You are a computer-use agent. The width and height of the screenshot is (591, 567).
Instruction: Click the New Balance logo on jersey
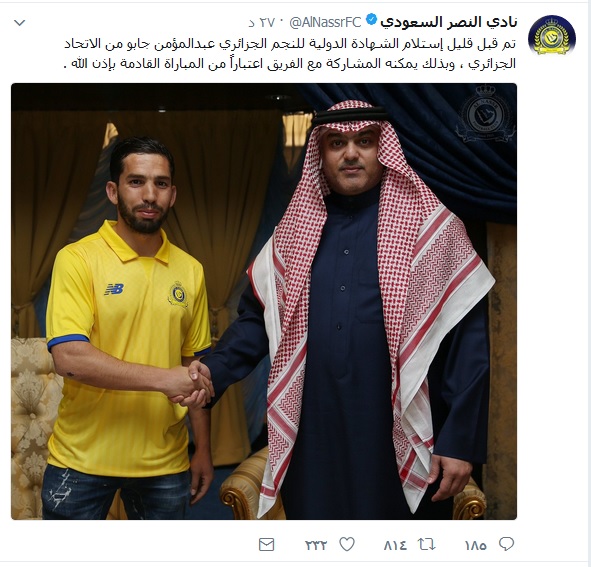pos(114,289)
